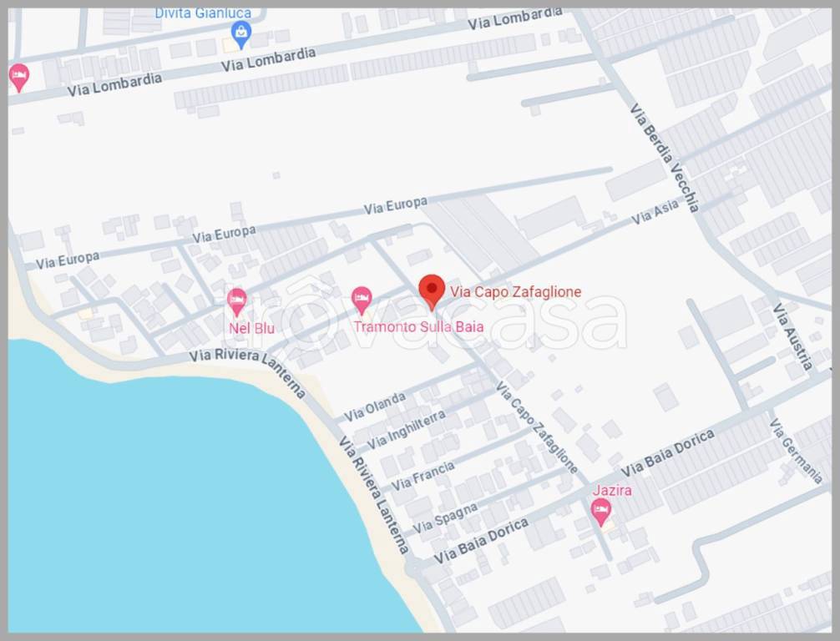840x641 pixels.
Task: Click the Jazira lodging pin icon
Action: click(601, 512)
